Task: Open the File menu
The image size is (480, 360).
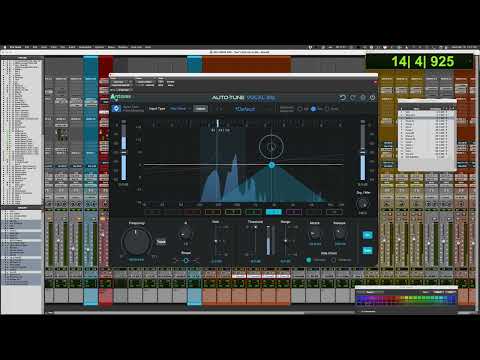Action: point(27,47)
